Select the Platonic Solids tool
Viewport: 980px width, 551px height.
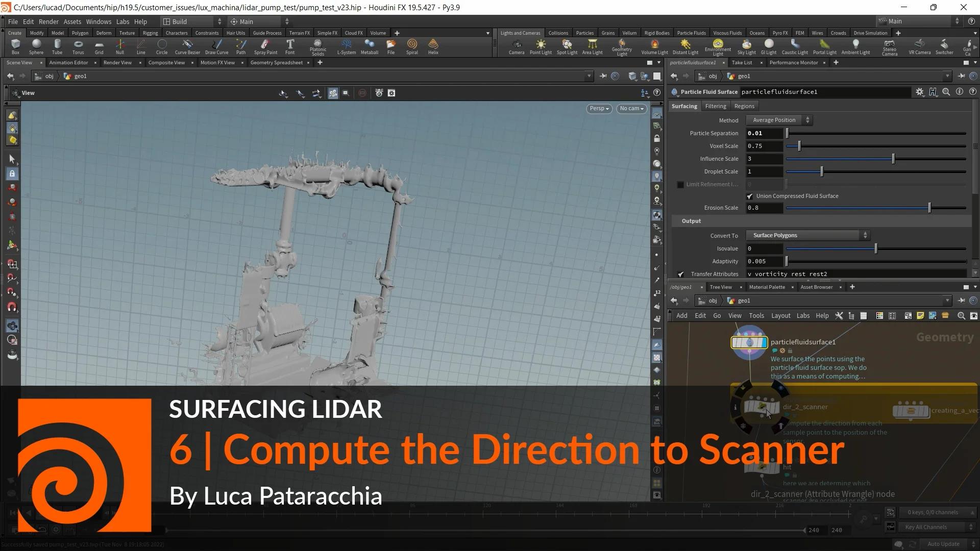click(317, 46)
